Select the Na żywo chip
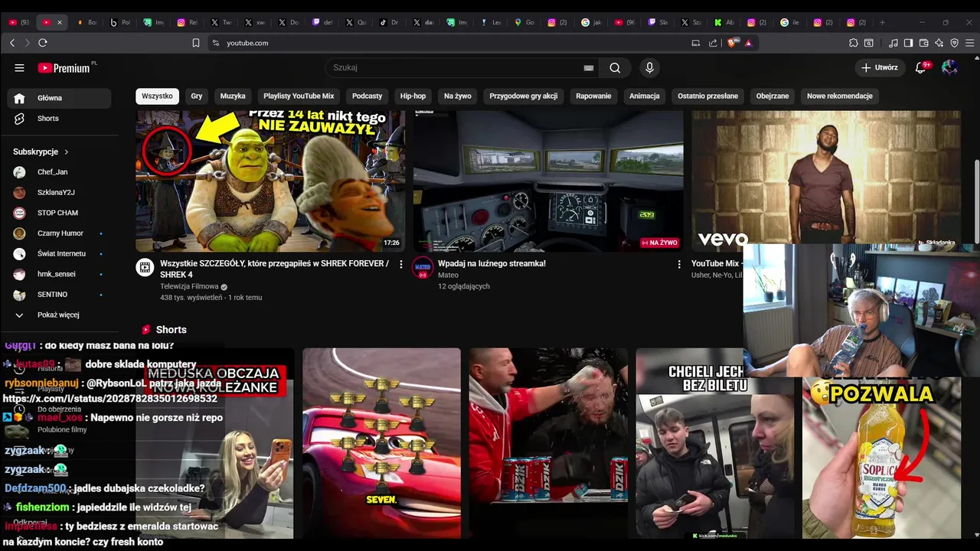The image size is (980, 551). point(458,96)
